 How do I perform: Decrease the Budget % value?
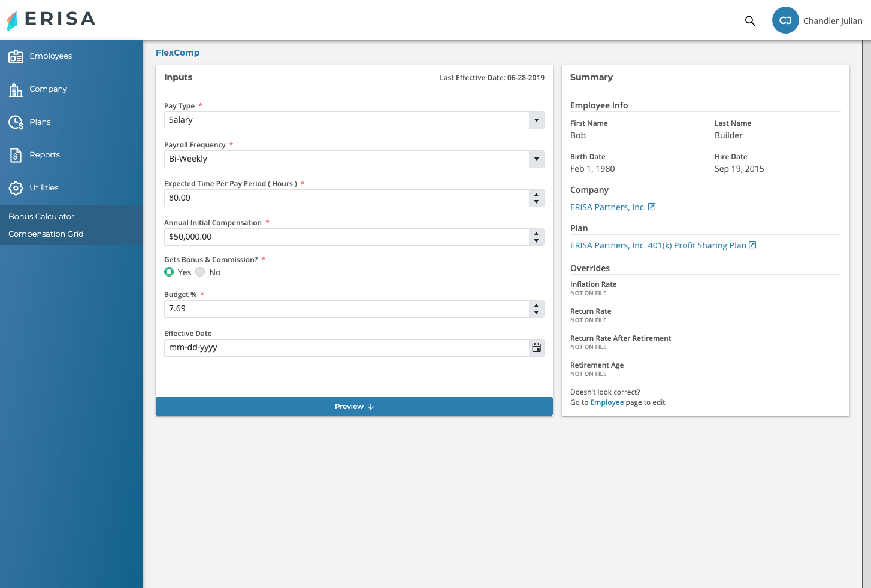click(537, 313)
